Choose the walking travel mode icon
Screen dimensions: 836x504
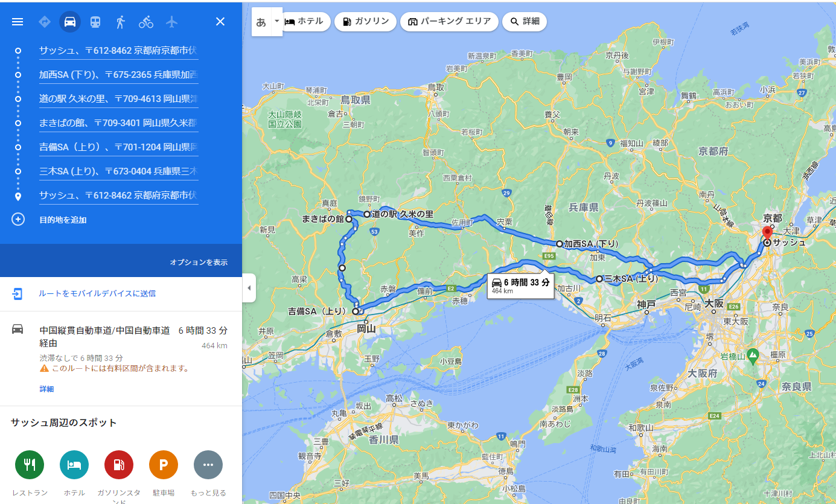pos(121,22)
